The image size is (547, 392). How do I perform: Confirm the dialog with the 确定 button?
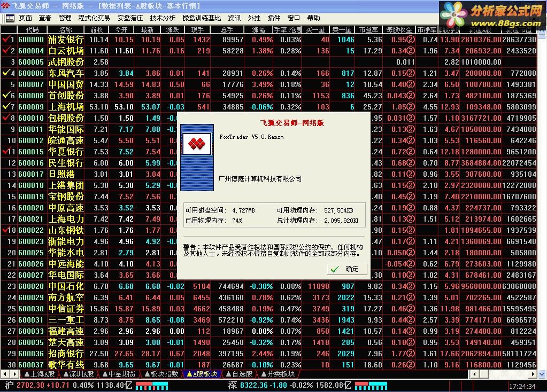pyautogui.click(x=347, y=269)
